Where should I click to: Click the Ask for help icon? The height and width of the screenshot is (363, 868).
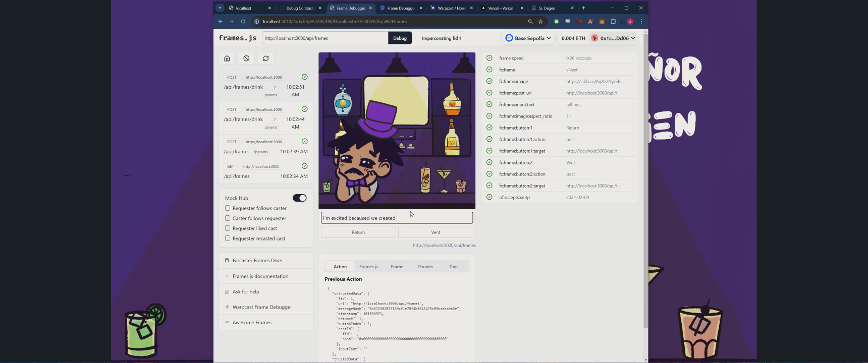click(x=227, y=292)
